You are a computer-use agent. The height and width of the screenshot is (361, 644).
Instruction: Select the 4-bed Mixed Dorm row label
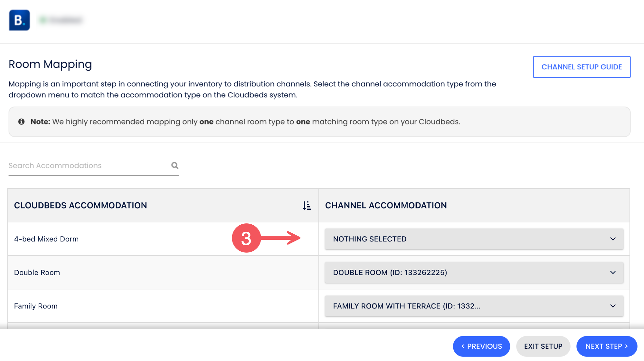click(x=46, y=239)
